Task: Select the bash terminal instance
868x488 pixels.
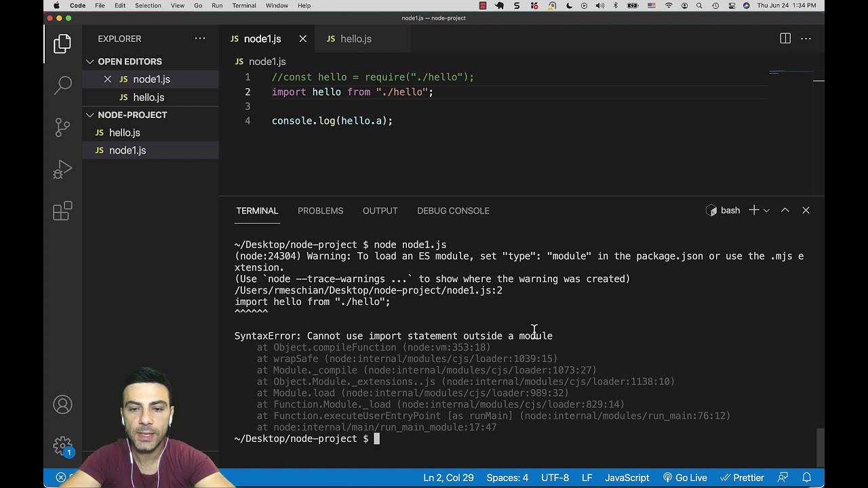Action: click(723, 210)
